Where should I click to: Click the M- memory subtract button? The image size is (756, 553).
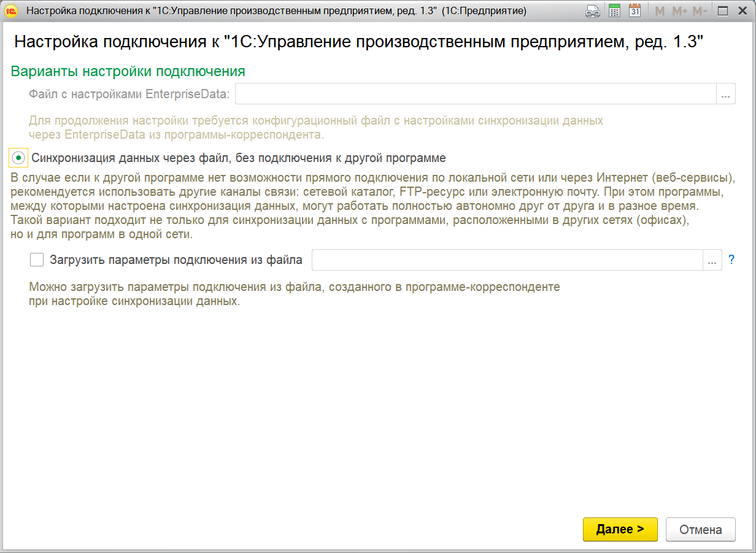(700, 11)
